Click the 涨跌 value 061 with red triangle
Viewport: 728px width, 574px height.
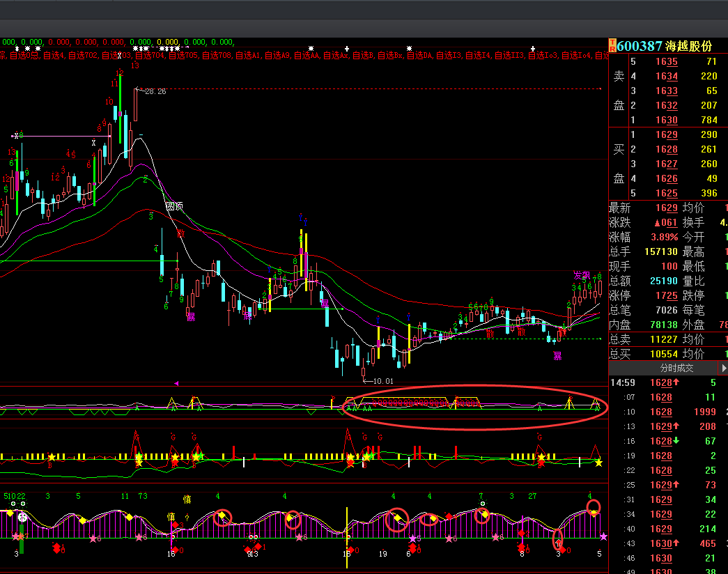tap(666, 222)
